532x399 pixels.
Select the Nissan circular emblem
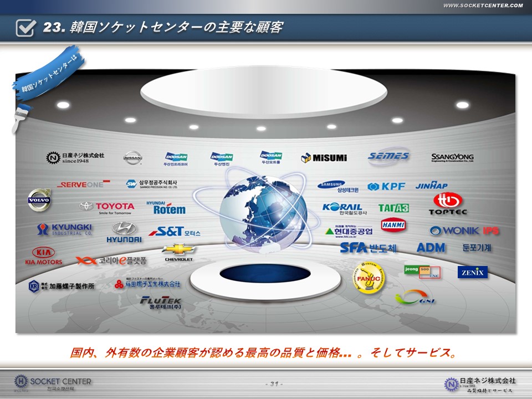point(132,158)
